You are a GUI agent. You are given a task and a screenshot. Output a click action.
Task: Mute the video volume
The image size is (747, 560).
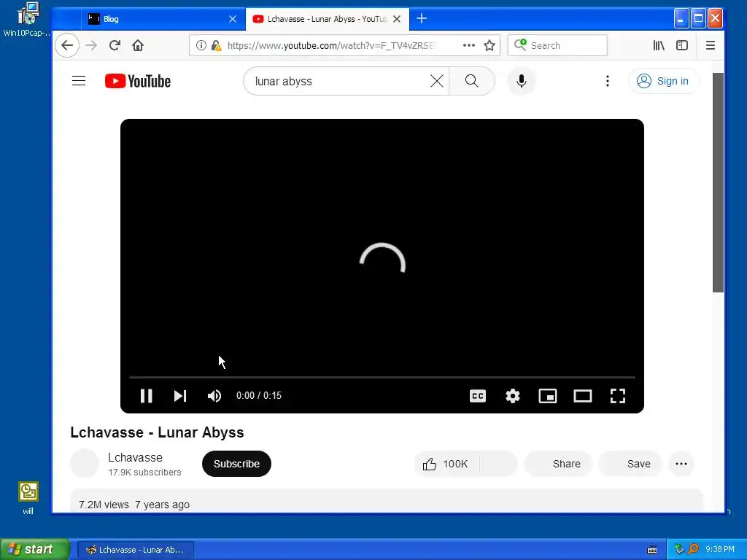[x=214, y=396]
